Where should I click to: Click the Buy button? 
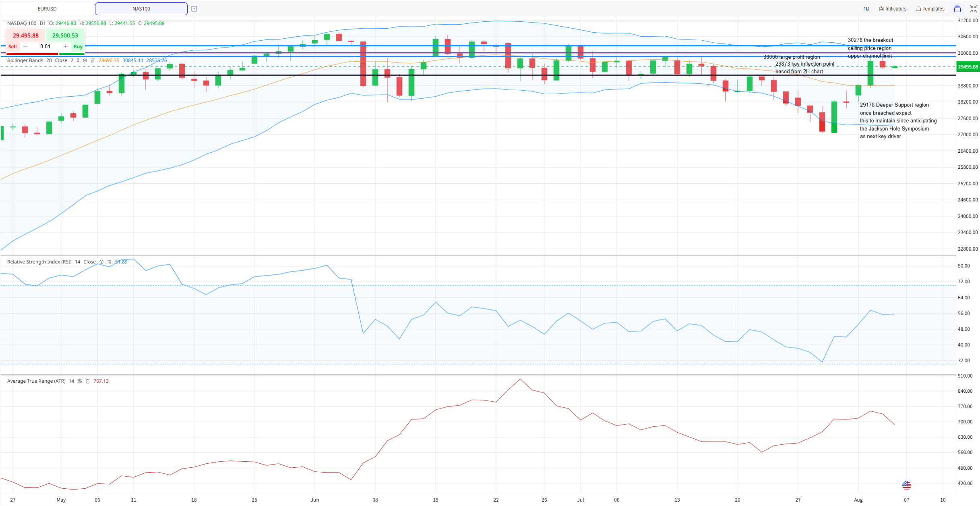78,47
